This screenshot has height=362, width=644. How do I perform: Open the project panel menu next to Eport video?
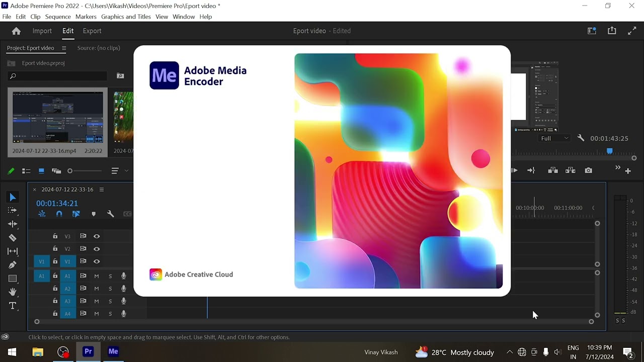[x=64, y=48]
